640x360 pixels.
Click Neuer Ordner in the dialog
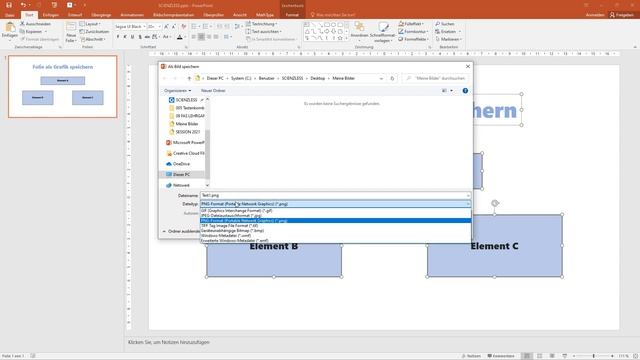coord(213,91)
